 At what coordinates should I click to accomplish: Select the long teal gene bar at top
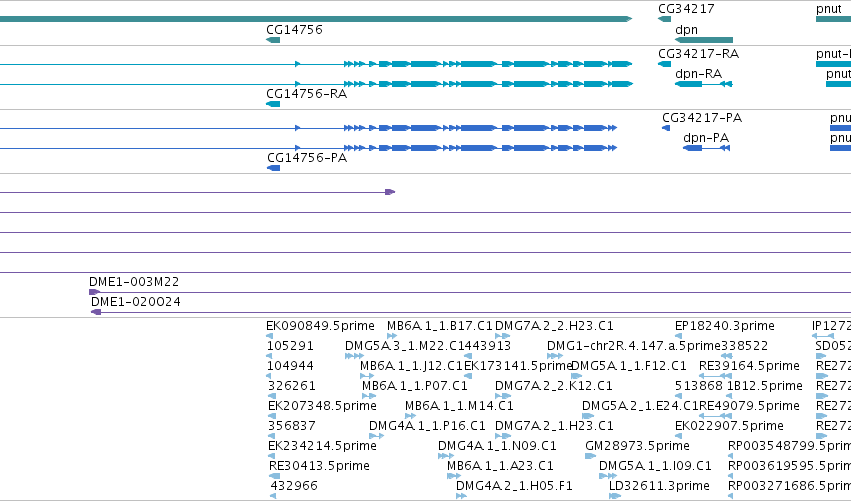316,19
